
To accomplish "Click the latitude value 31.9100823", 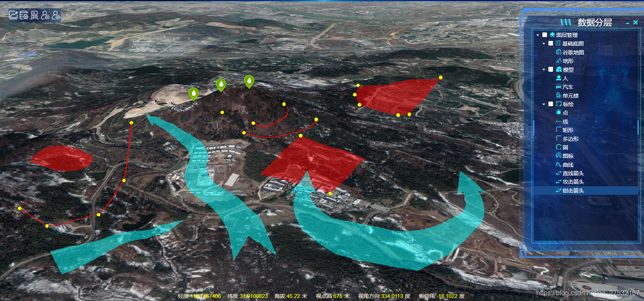I will click(254, 296).
